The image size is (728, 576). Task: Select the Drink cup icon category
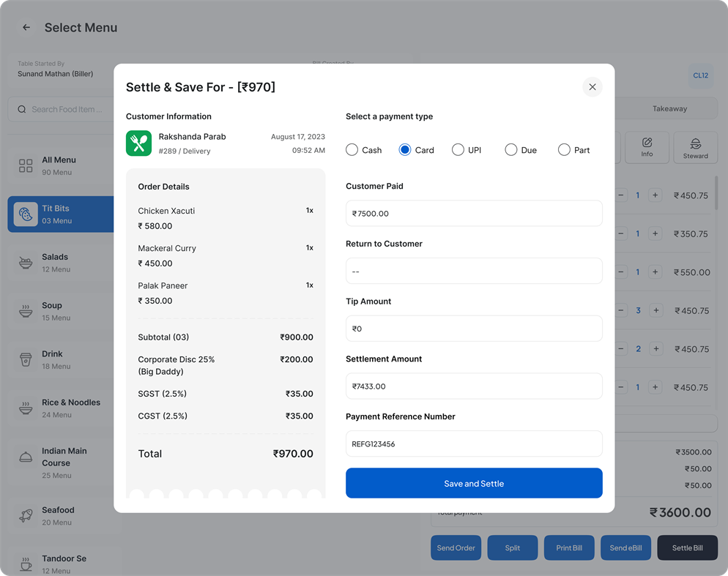(x=26, y=359)
